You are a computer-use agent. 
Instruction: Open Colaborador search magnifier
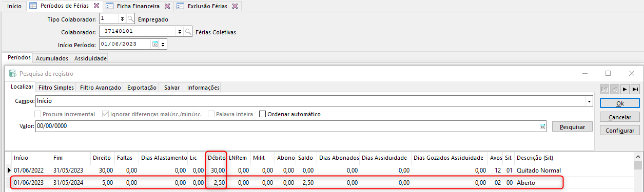tap(188, 32)
